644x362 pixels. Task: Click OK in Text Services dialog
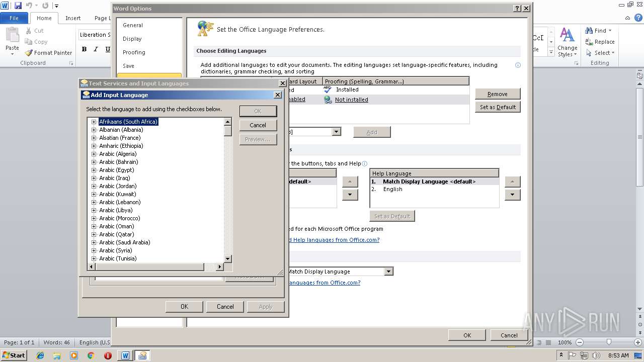[184, 307]
